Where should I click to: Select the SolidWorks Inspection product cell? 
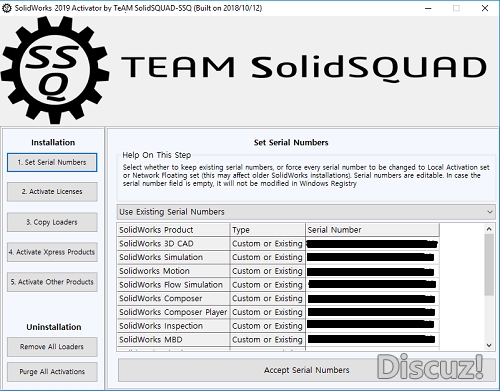(x=173, y=326)
